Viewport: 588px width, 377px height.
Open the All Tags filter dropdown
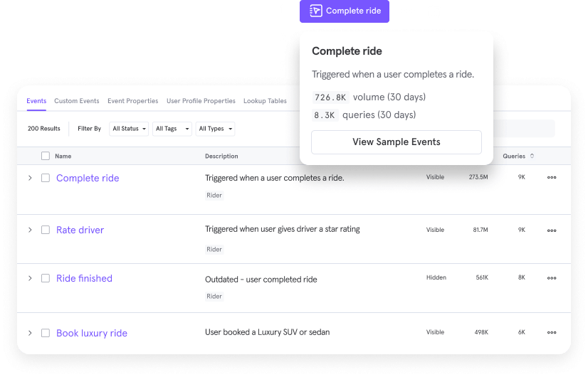click(x=172, y=129)
